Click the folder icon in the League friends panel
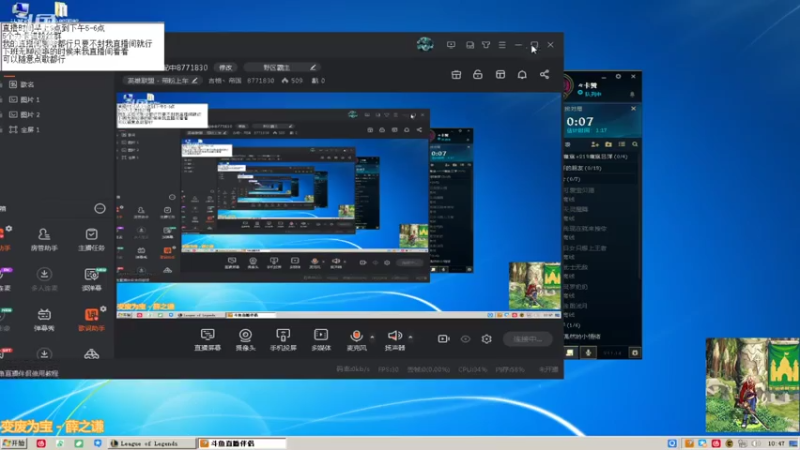Screen dimensions: 800x450 (x=608, y=144)
